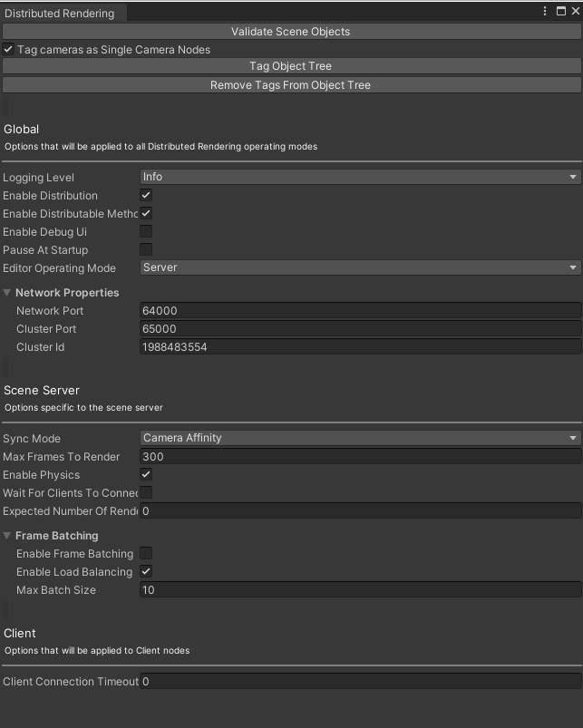Close the Distributed Rendering panel
This screenshot has height=728, width=583.
[x=574, y=12]
